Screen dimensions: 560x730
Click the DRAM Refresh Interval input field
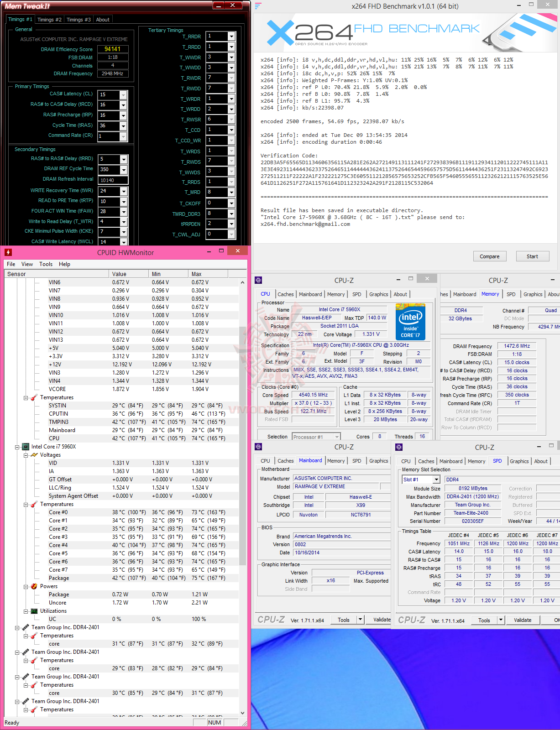pos(113,180)
